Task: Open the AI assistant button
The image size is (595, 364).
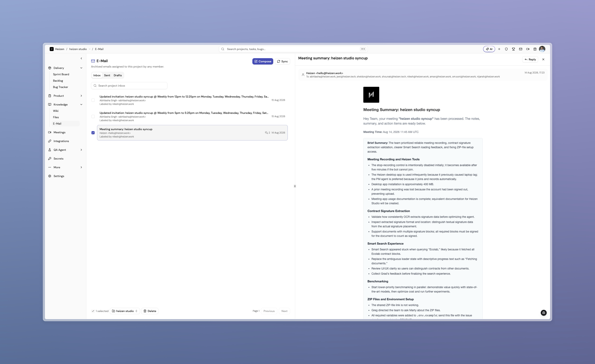Action: click(489, 49)
